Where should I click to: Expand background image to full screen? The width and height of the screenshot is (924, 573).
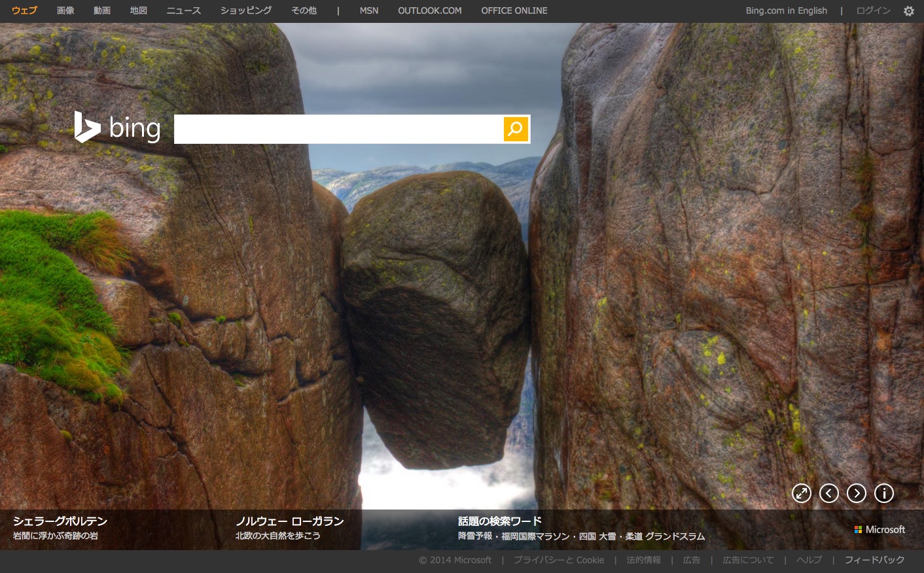click(802, 493)
